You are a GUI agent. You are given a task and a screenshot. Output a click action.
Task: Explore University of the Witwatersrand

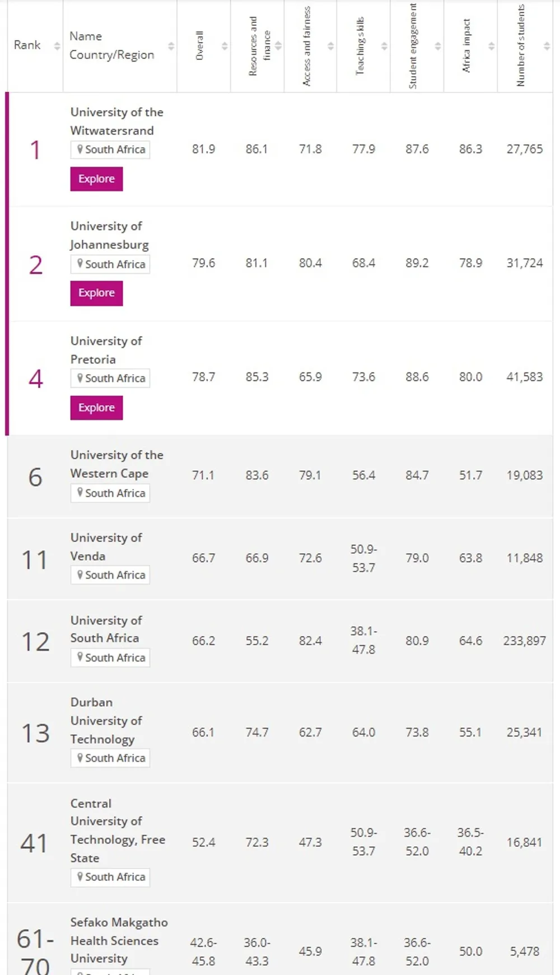(x=96, y=179)
